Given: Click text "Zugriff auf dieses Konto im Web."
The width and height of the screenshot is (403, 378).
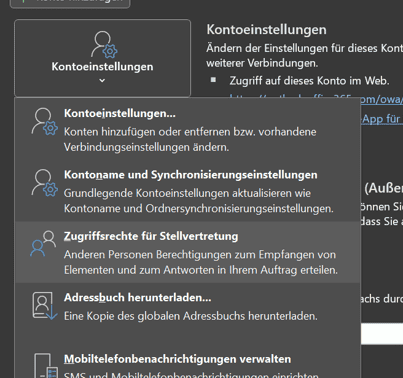Looking at the screenshot, I should point(309,81).
